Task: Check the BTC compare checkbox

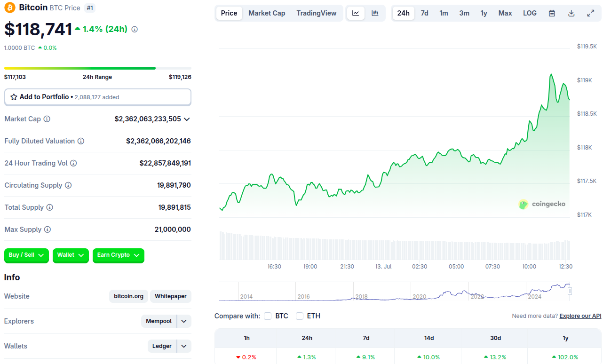Action: 268,316
